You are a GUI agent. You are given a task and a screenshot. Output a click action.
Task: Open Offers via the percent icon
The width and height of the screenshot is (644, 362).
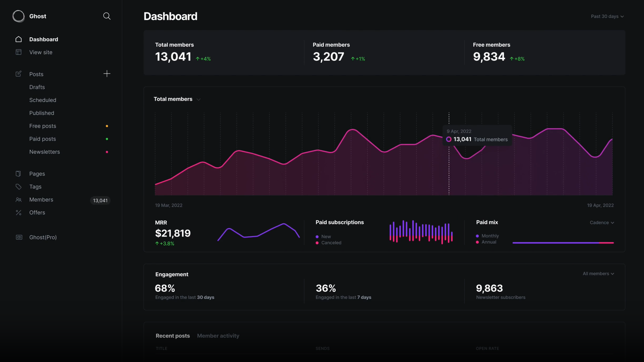(18, 212)
